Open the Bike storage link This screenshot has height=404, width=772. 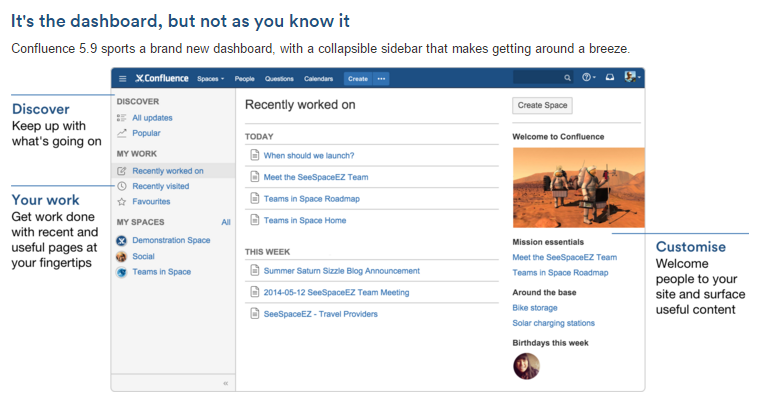(x=535, y=308)
